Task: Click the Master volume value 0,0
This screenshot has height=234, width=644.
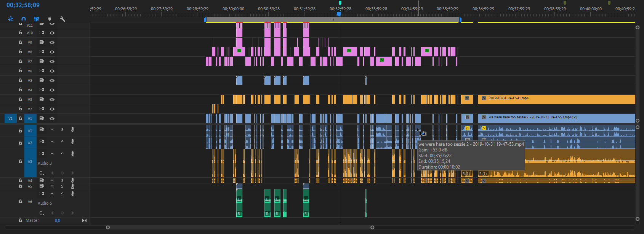Action: pos(58,220)
